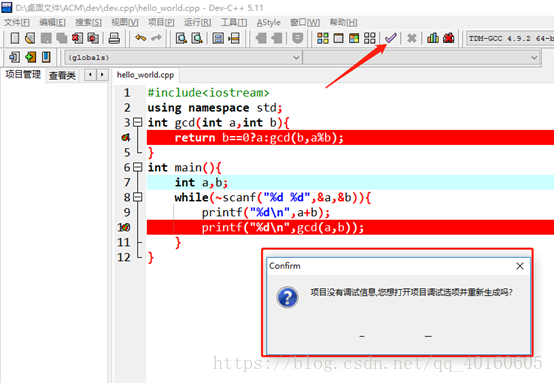Click the Delete profiling information icon
Viewport: 554px width, 383px height.
click(x=449, y=38)
